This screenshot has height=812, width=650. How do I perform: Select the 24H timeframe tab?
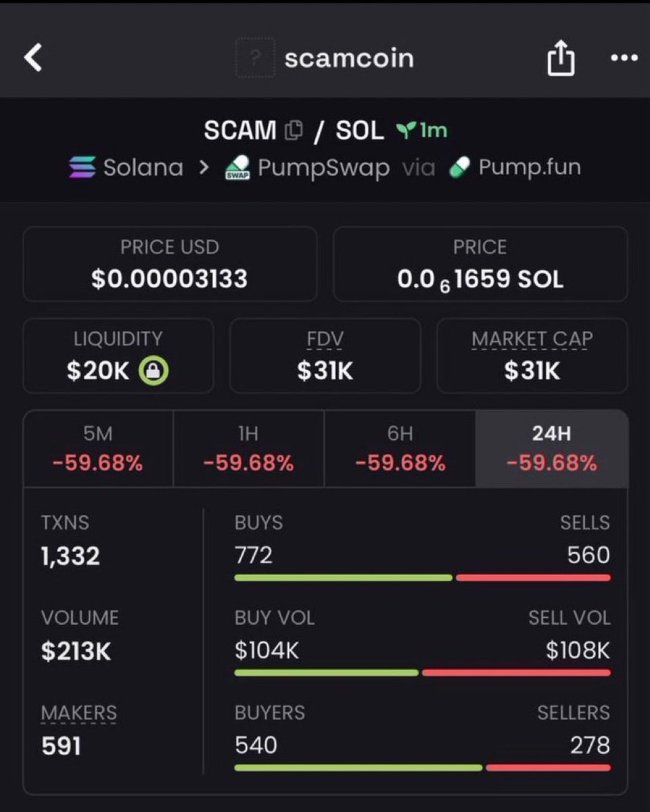click(551, 448)
